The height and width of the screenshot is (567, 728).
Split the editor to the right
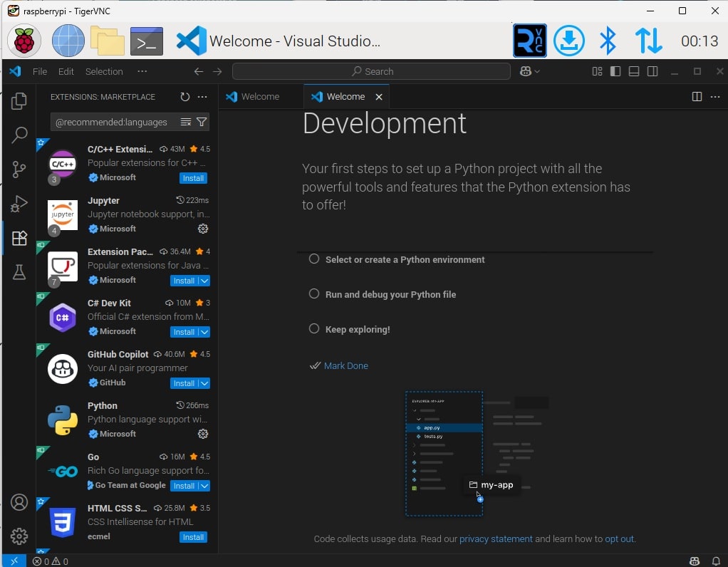coord(697,97)
